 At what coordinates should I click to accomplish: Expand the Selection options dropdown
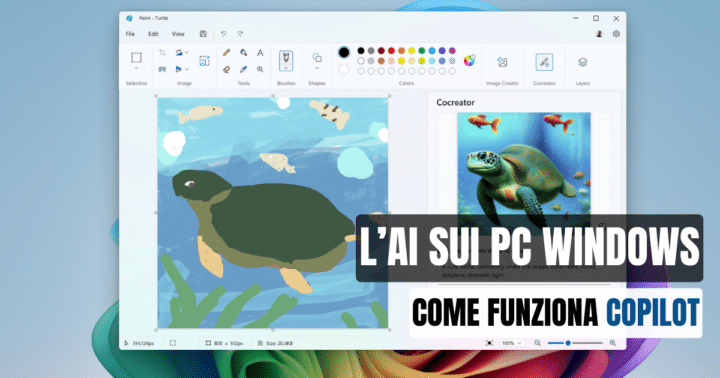(x=136, y=68)
